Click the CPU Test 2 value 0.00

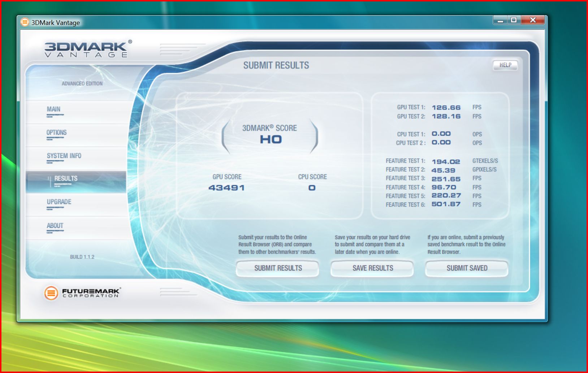pyautogui.click(x=441, y=142)
